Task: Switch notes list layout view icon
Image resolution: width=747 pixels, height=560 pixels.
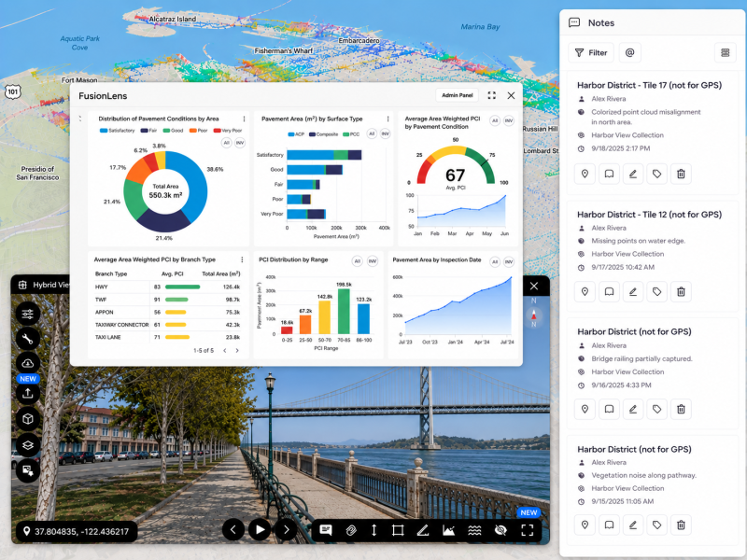Action: (726, 53)
